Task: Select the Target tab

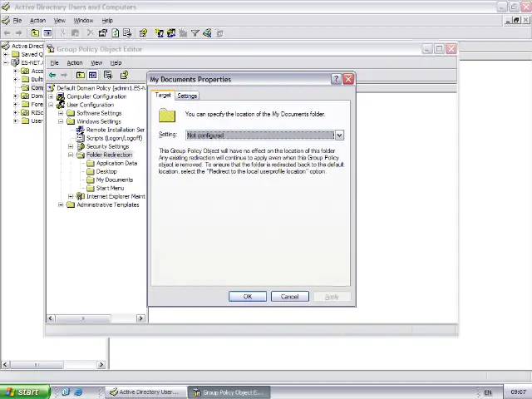Action: (x=163, y=96)
